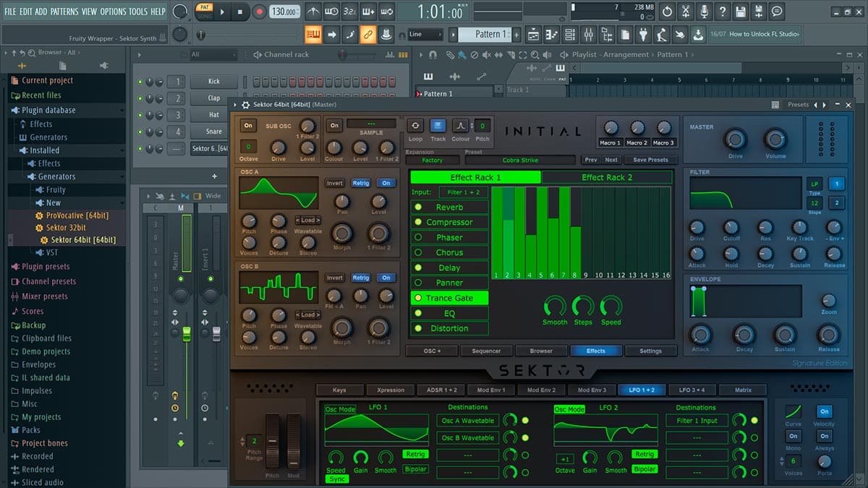Click the Track icon in Sektor sample section
868x488 pixels.
coord(438,126)
